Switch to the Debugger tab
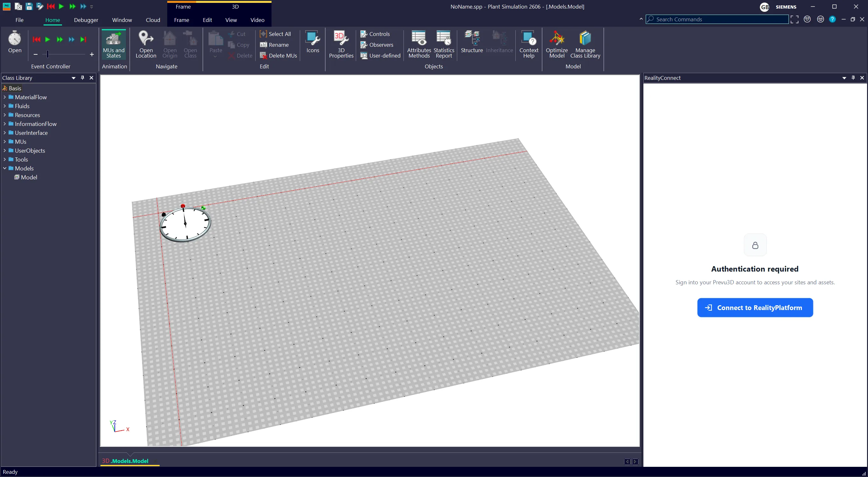868x477 pixels. coord(86,20)
